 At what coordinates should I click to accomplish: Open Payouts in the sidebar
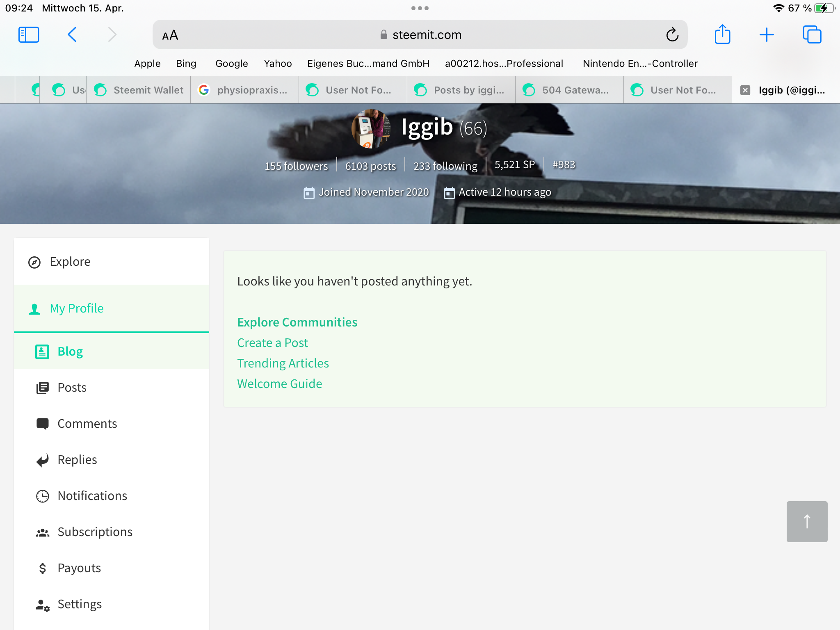click(x=79, y=568)
